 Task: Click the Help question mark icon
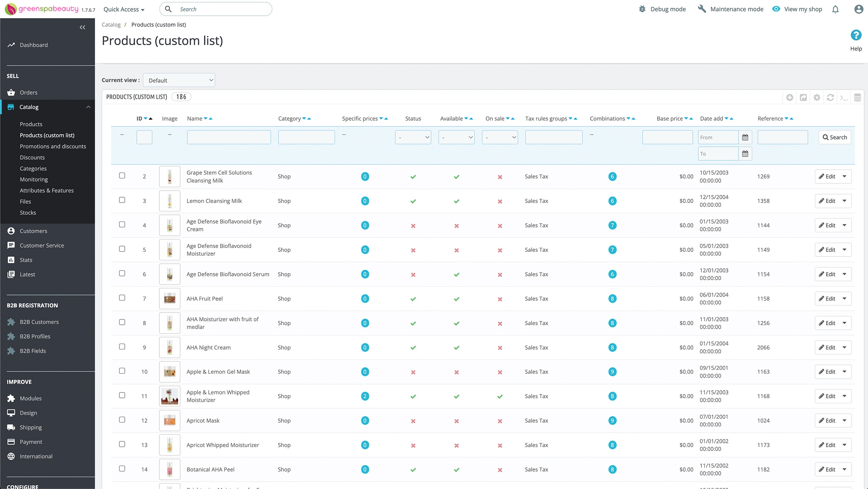click(x=856, y=35)
